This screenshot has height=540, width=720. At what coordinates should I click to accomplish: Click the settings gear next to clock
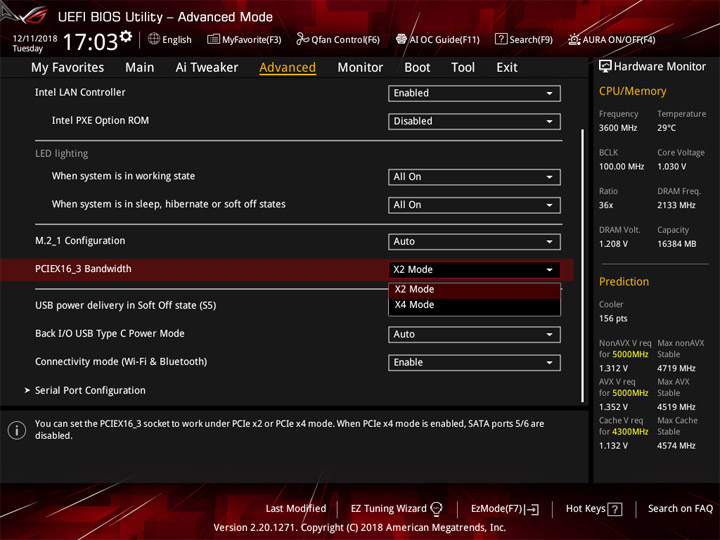tap(126, 36)
